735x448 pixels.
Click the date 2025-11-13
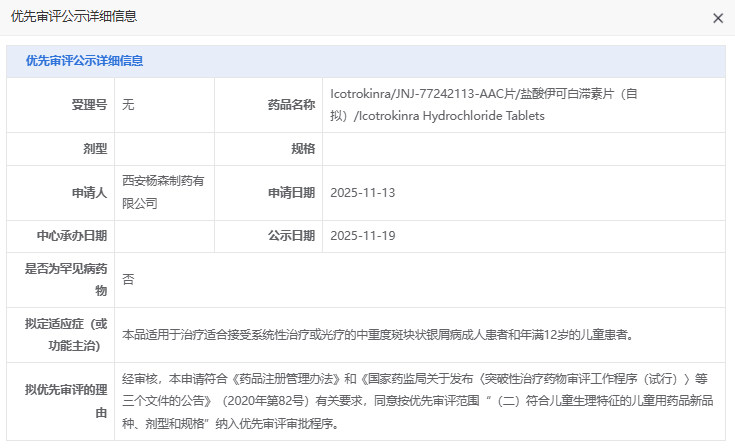[x=363, y=193]
